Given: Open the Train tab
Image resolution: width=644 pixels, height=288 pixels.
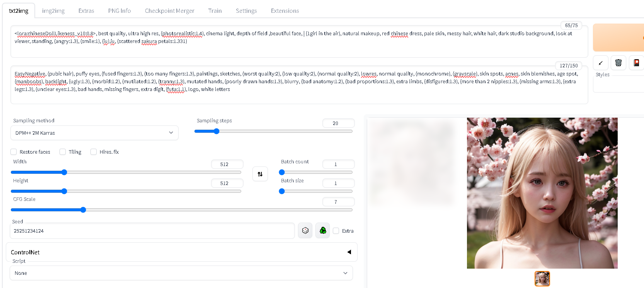Looking at the screenshot, I should [x=215, y=11].
